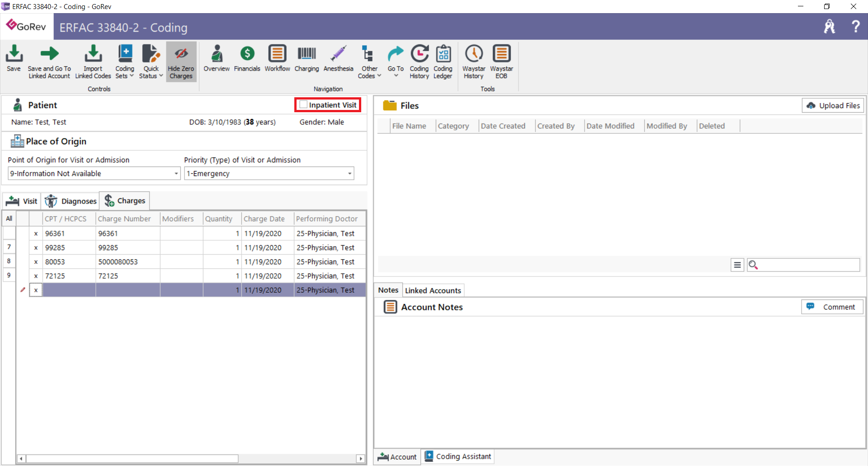Expand the Other Codes dropdown

tap(369, 62)
